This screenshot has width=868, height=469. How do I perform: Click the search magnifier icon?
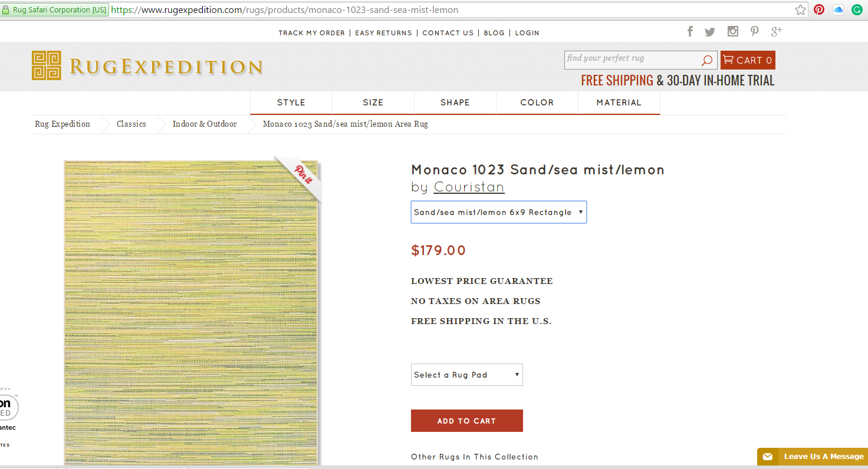(x=706, y=60)
